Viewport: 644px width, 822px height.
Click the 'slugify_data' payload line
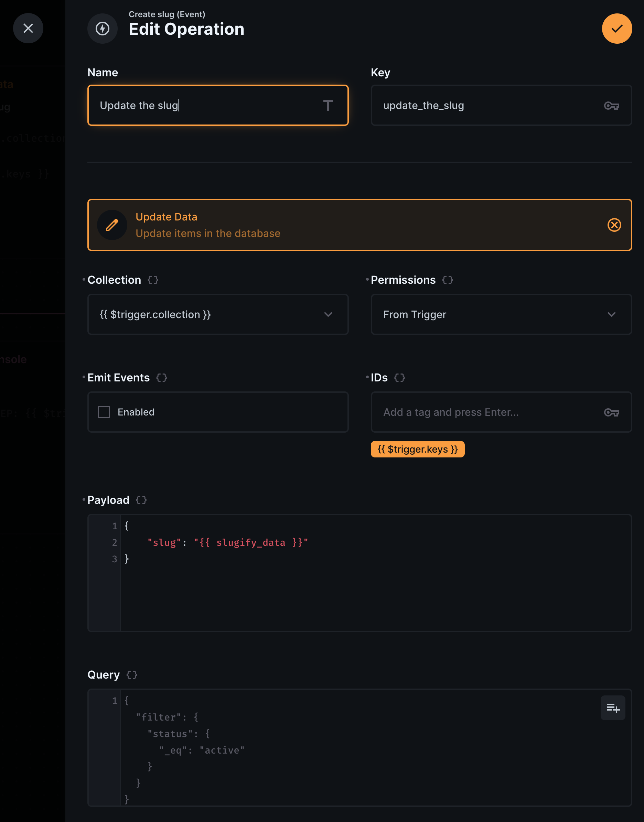point(227,542)
